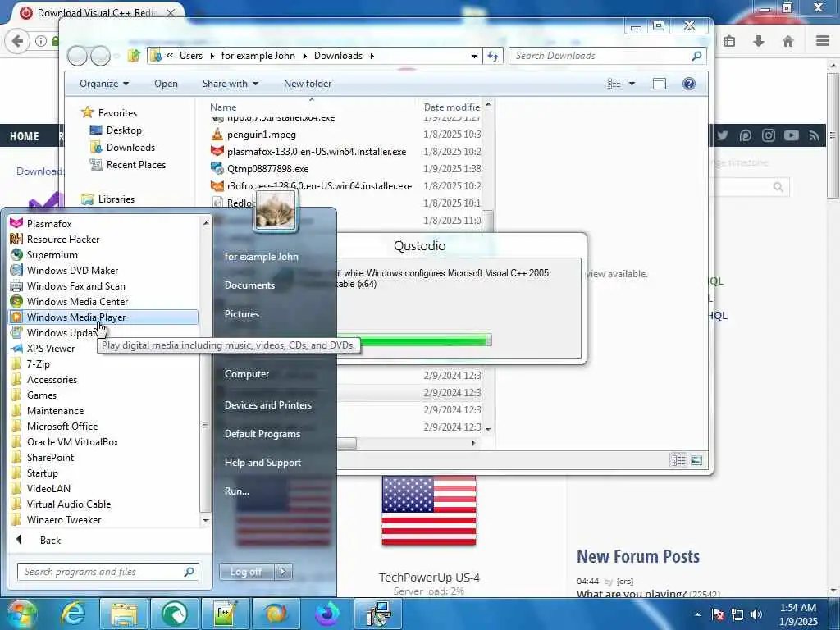Open Default Programs

[x=262, y=434]
